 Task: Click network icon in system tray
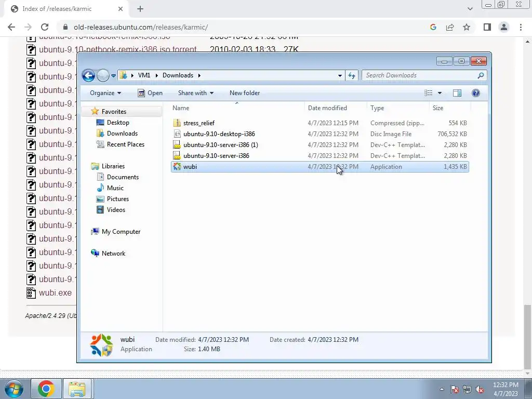tap(467, 389)
